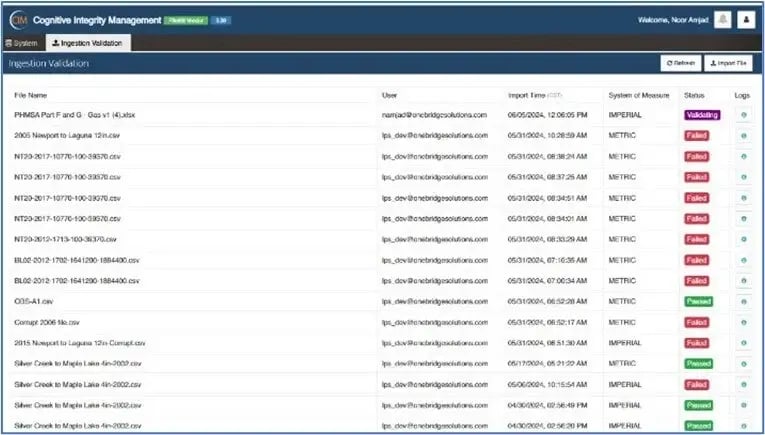This screenshot has width=765, height=435.
Task: Click the green Passed badge for O35-A1.csv
Action: click(698, 301)
